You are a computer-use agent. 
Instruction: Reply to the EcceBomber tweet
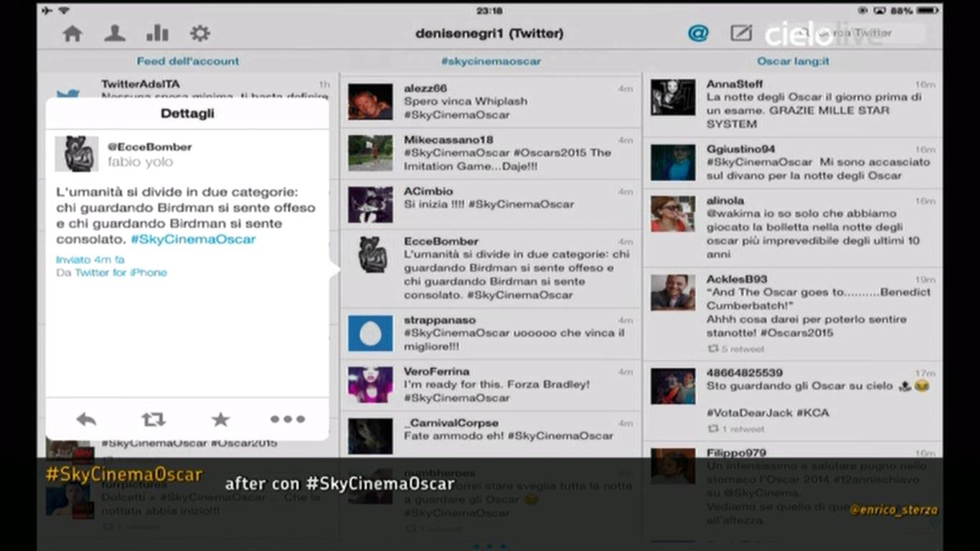[x=86, y=419]
